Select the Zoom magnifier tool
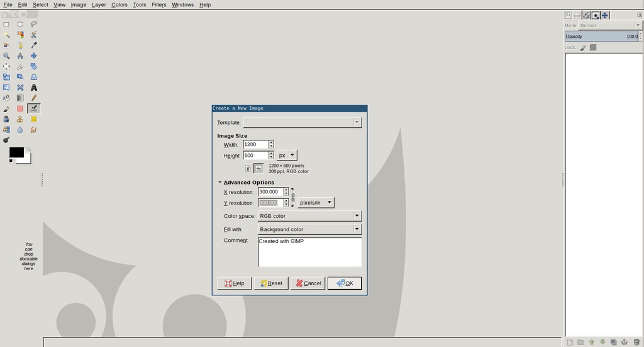Viewport: 644px width, 347px height. (x=6, y=56)
